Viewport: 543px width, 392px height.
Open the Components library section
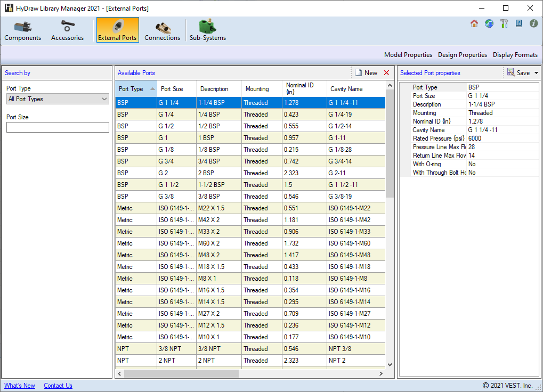point(23,30)
